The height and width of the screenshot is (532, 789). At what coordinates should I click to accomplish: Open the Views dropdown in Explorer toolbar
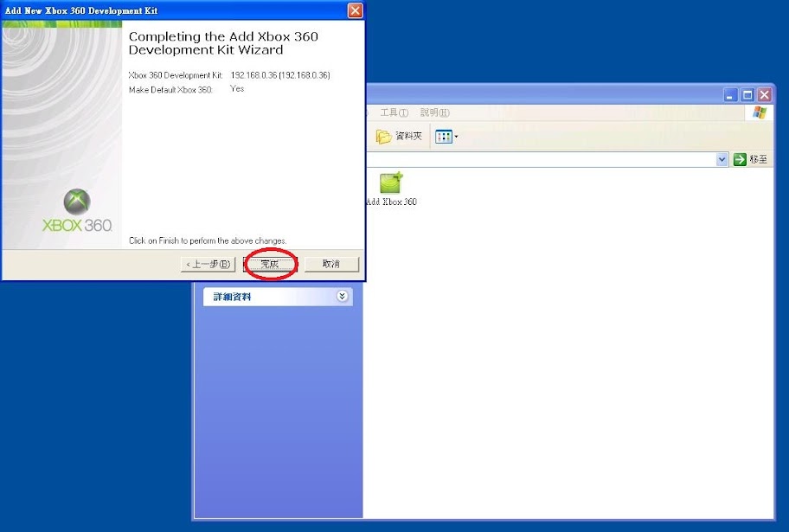click(446, 137)
